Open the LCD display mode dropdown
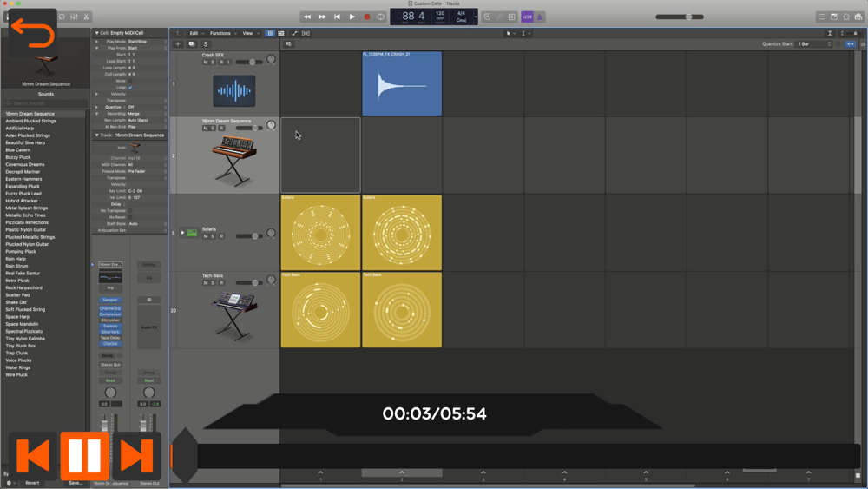Image resolution: width=868 pixels, height=489 pixels. (x=476, y=17)
